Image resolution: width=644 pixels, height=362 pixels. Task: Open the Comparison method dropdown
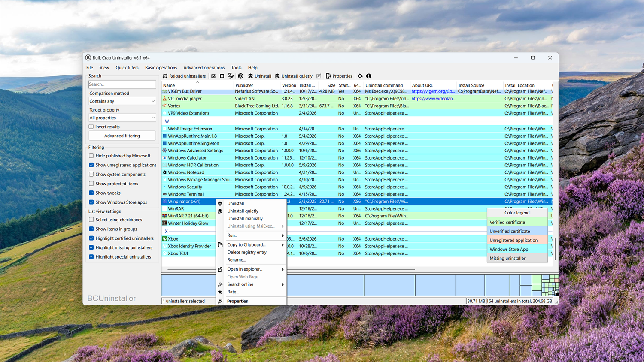(122, 101)
